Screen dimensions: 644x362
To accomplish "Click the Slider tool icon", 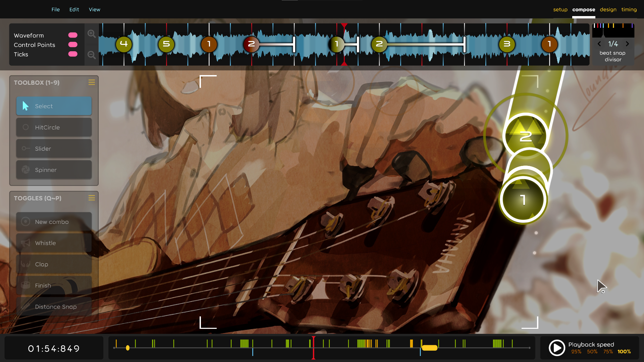I will [x=26, y=148].
